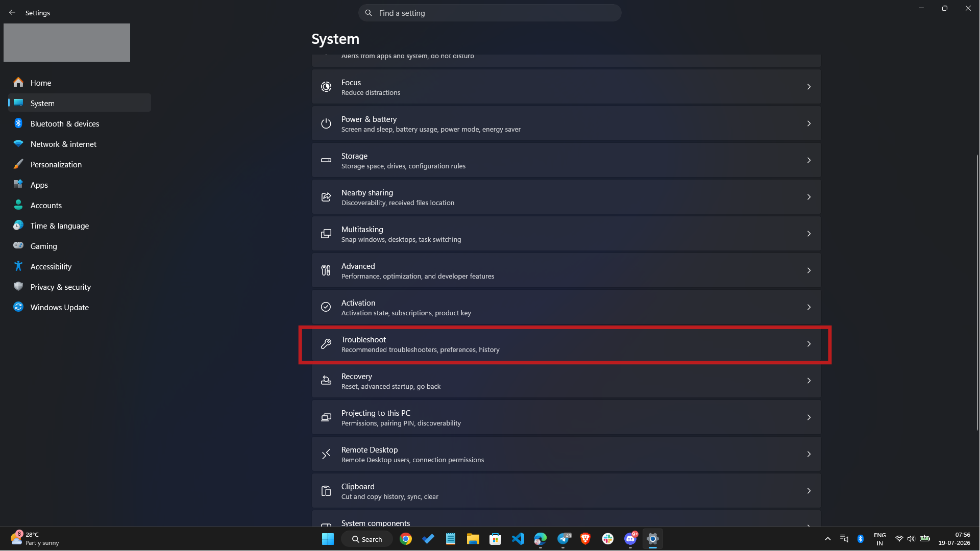Click the volume tray icon
The height and width of the screenshot is (551, 980).
[x=911, y=539]
